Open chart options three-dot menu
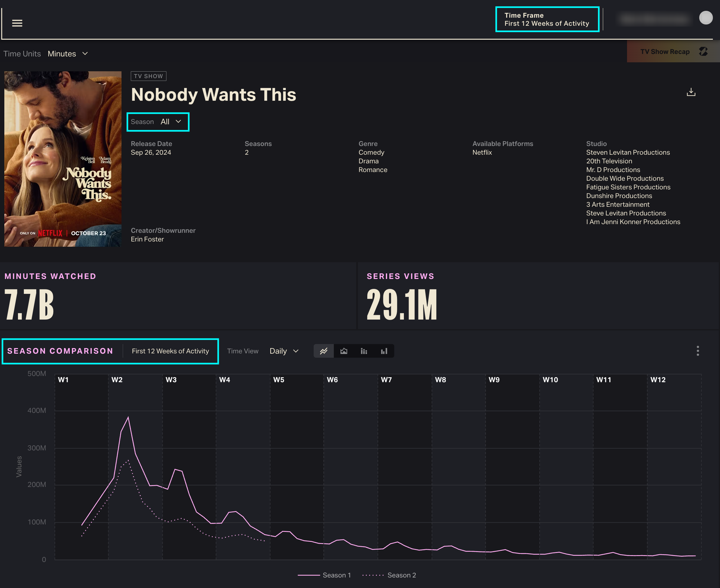 click(x=698, y=351)
